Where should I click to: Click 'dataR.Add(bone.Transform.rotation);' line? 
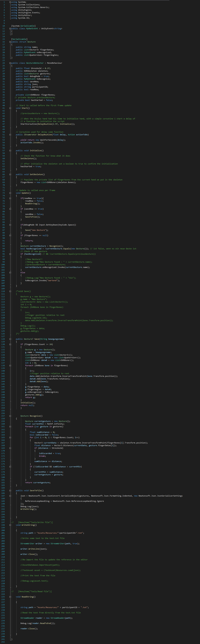click(50, 379)
